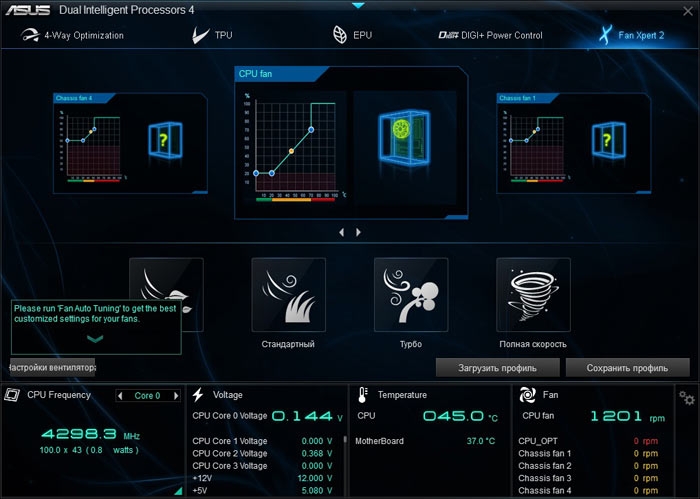The image size is (700, 499).
Task: Select the Chassis fan 1 card
Action: tap(573, 143)
